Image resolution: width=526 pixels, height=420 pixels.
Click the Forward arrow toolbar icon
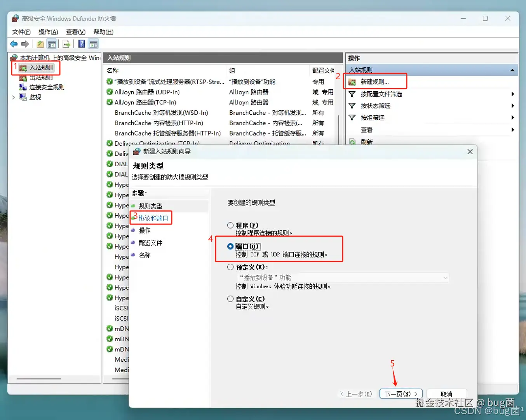[25, 44]
